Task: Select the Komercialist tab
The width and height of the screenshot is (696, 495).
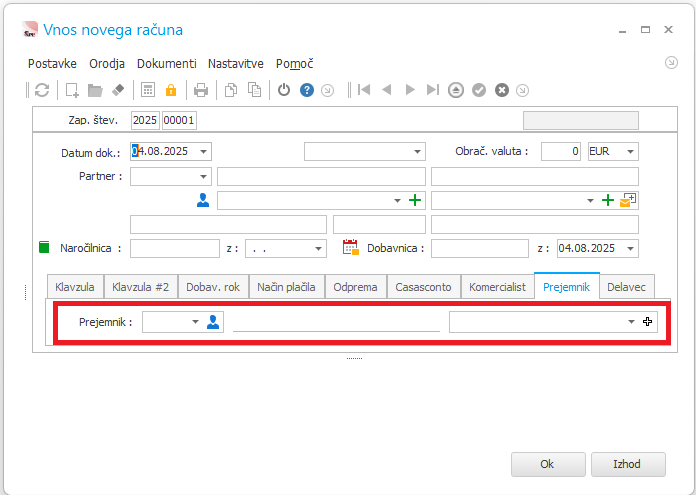Action: tap(497, 287)
